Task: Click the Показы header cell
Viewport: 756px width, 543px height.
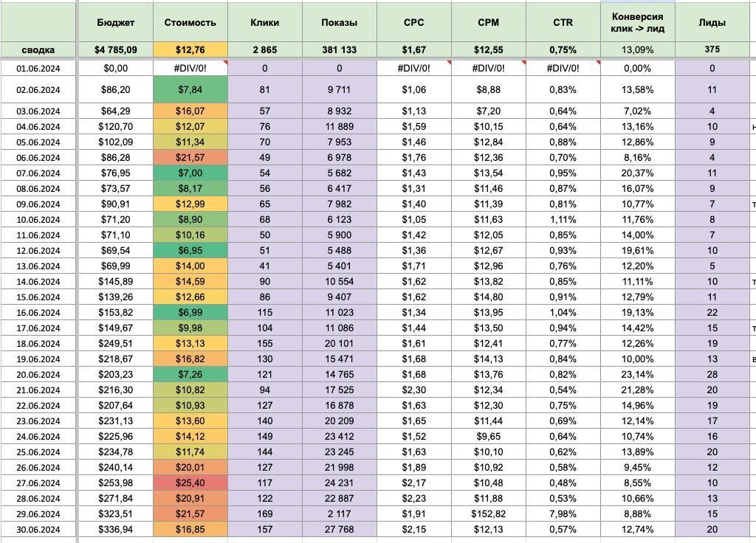Action: (340, 23)
